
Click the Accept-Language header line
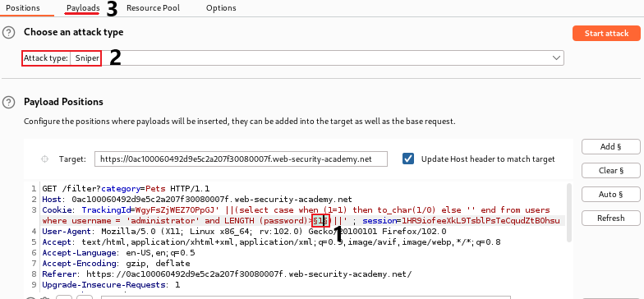click(x=118, y=253)
